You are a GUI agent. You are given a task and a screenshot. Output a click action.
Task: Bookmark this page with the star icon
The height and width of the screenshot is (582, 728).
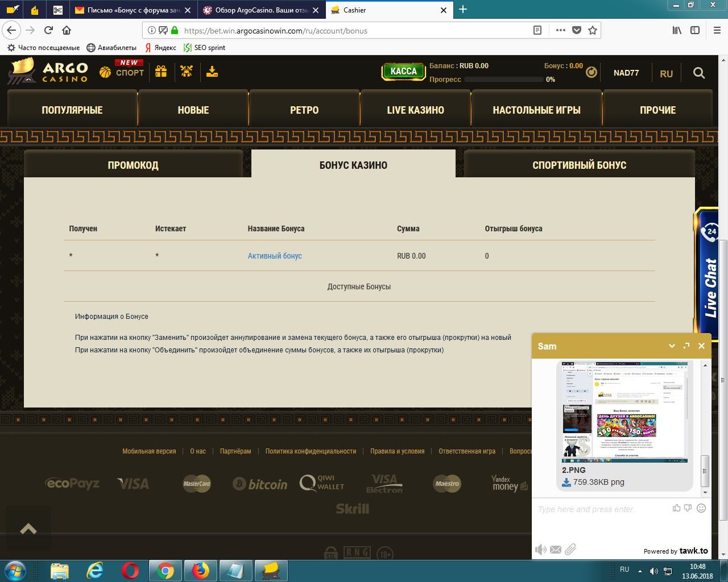point(593,31)
